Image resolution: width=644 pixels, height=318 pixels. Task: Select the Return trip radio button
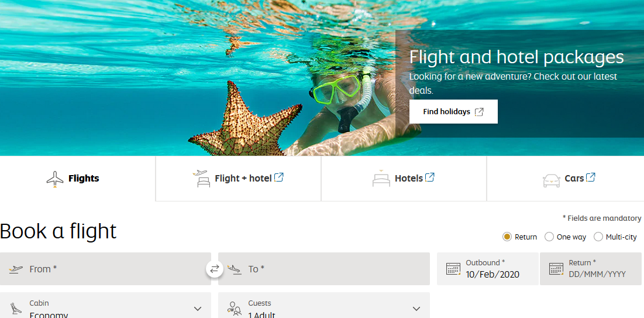[507, 237]
